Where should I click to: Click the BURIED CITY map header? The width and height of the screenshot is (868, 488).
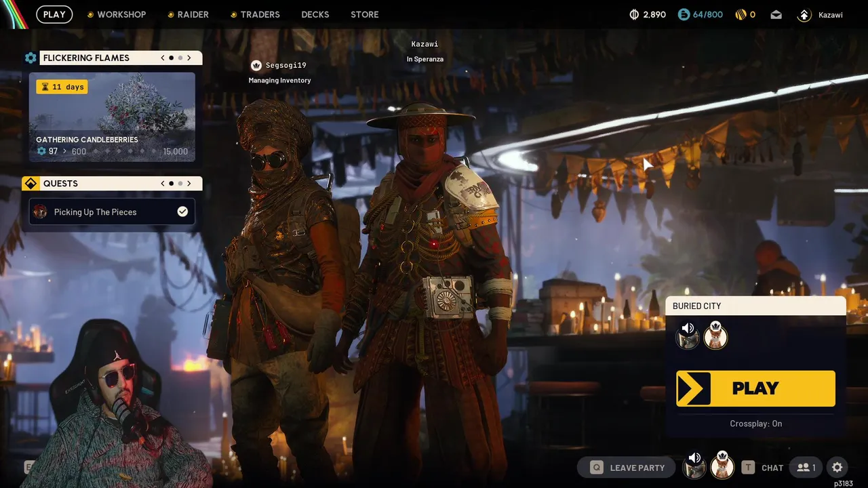[755, 306]
